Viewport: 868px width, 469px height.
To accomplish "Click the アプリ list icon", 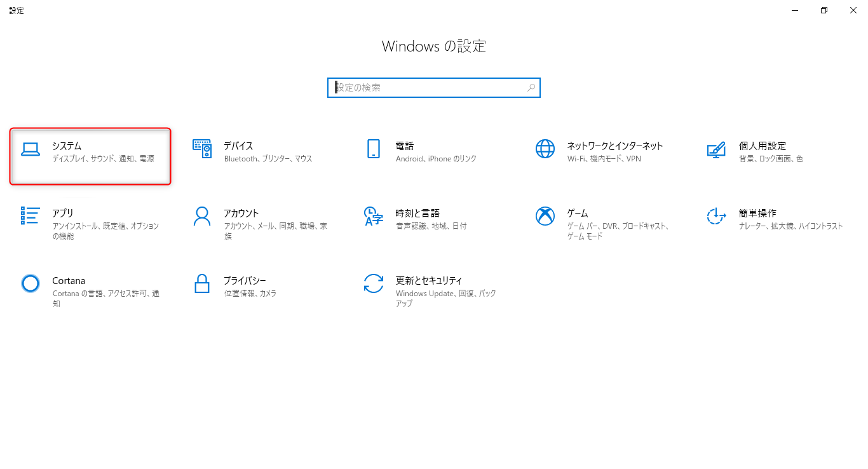I will pyautogui.click(x=31, y=215).
